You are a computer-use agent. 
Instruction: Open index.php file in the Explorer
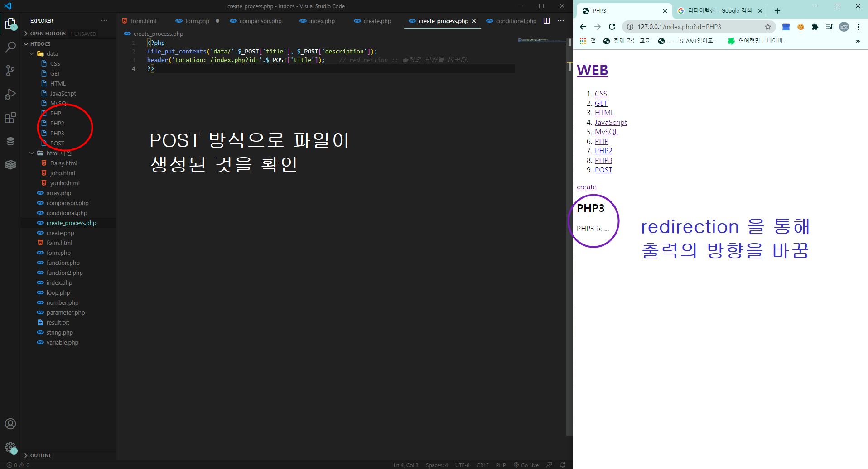(x=58, y=282)
